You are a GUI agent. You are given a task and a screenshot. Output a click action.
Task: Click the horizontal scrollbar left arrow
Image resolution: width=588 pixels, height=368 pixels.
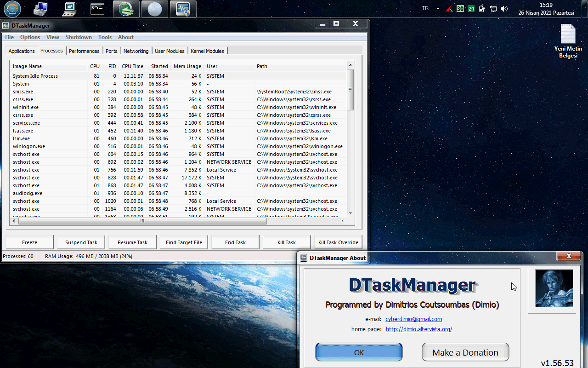(x=14, y=221)
